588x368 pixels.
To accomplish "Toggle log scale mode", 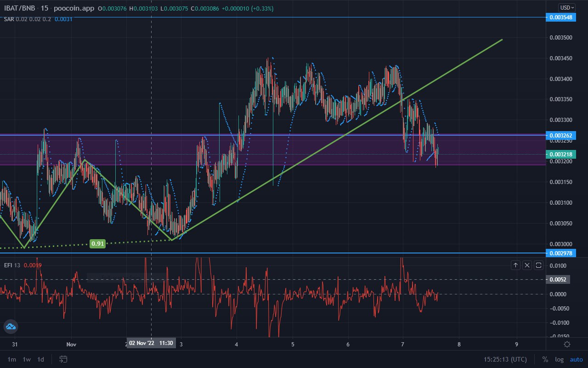I will click(559, 359).
